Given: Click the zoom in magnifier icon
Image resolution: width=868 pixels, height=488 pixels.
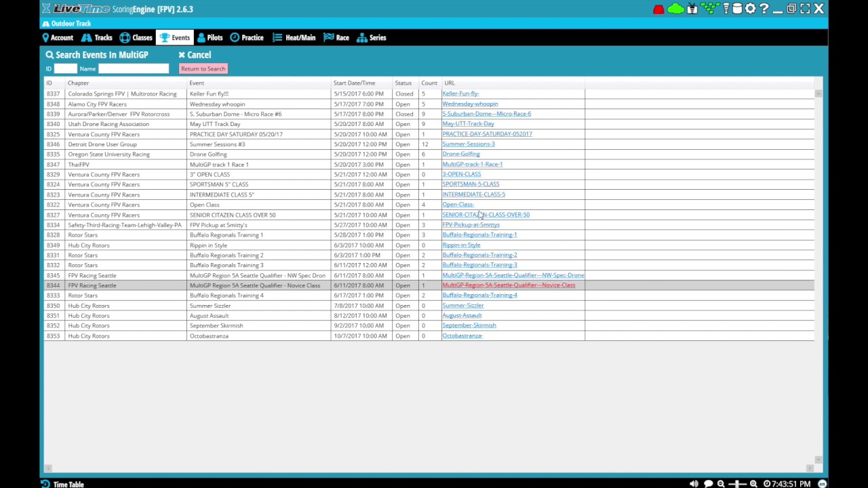Looking at the screenshot, I should [753, 484].
